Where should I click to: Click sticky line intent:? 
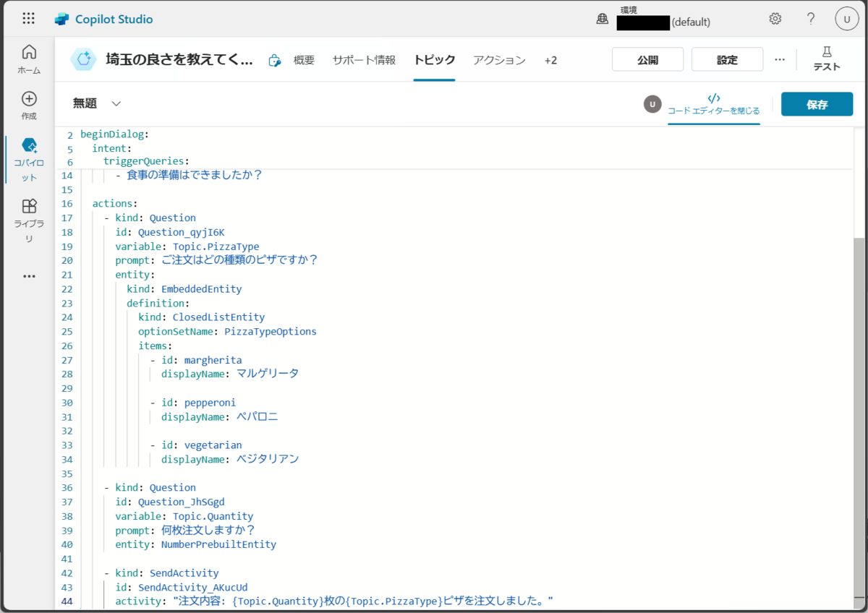click(x=112, y=149)
